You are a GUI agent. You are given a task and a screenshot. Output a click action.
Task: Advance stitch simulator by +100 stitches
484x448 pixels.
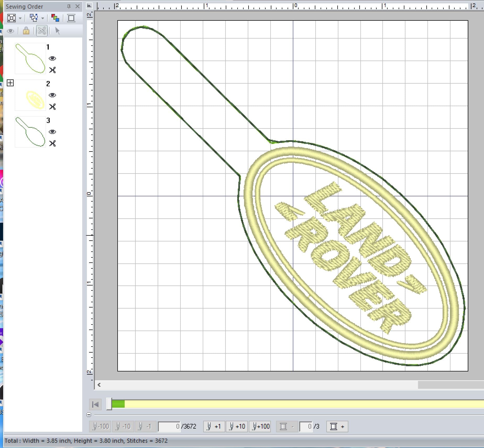(260, 427)
